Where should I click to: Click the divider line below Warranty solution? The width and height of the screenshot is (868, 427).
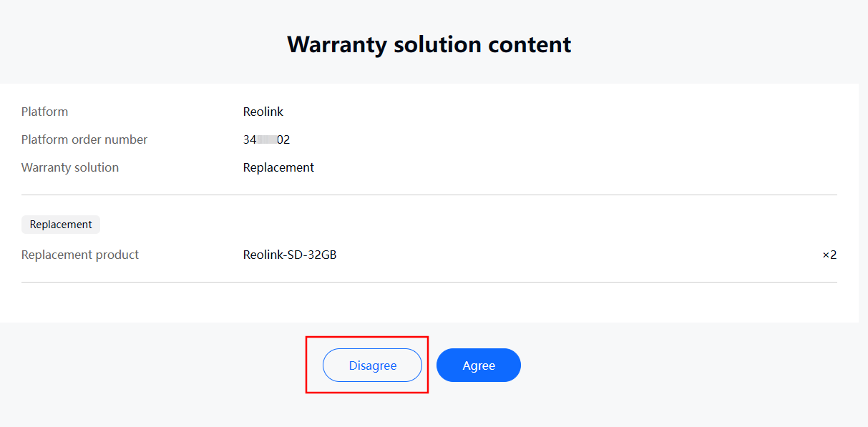point(429,195)
